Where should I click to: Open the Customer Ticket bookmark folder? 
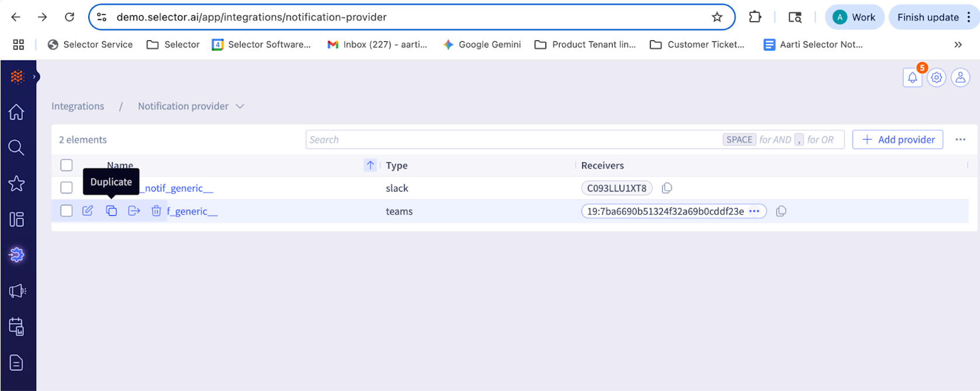click(x=697, y=44)
